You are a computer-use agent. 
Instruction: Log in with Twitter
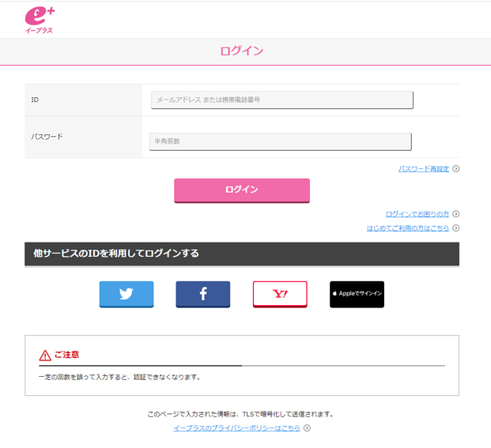127,294
